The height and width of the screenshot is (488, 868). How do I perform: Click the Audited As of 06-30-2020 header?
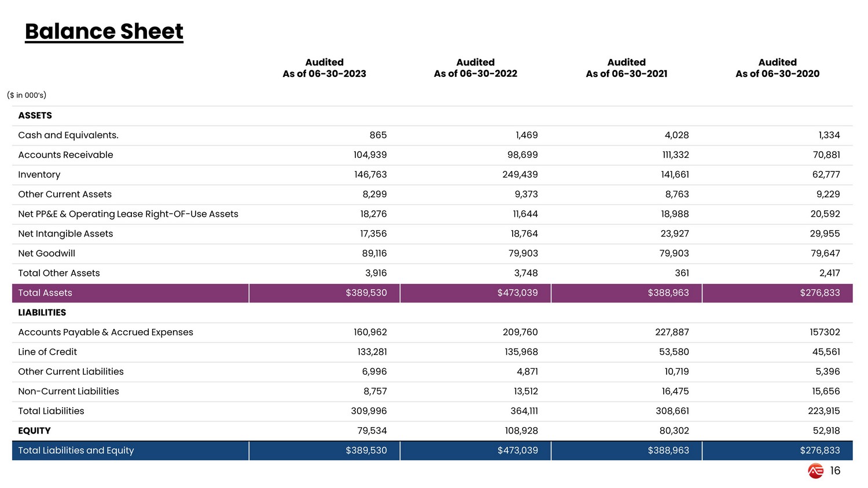pyautogui.click(x=777, y=68)
